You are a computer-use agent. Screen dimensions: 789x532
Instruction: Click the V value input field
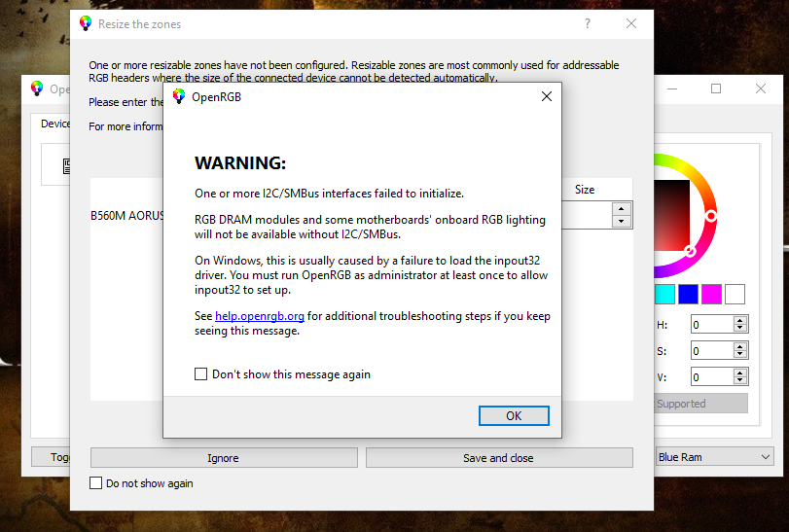click(712, 377)
